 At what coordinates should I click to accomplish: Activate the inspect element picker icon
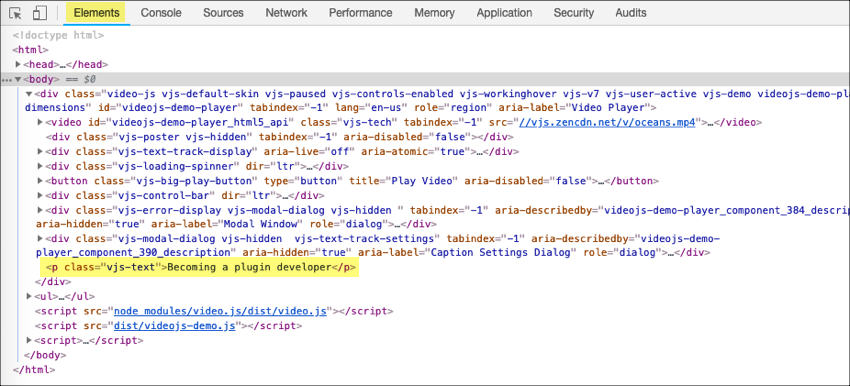coord(16,13)
